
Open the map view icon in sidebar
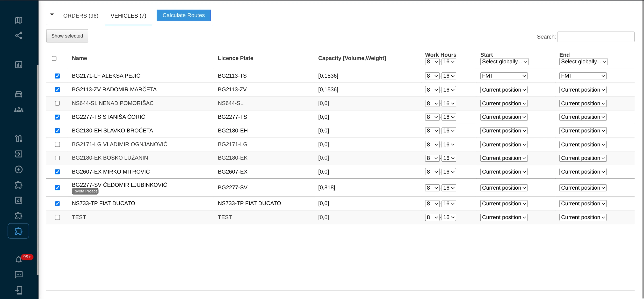click(19, 20)
